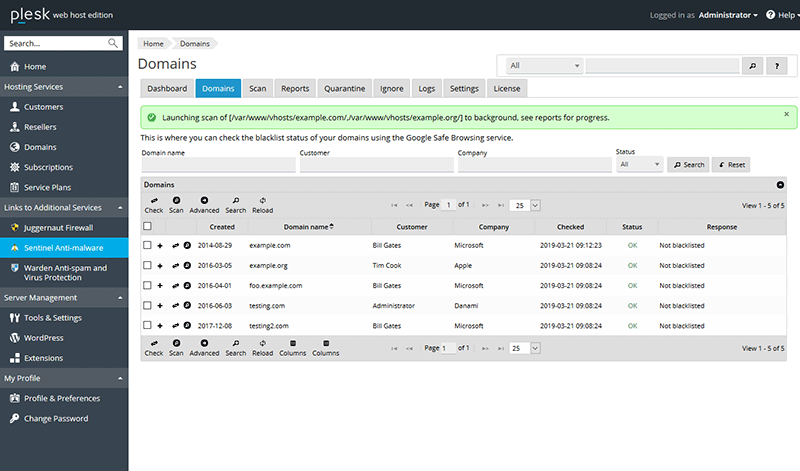Launch Juggernaut Firewall link
The image size is (800, 471).
58,228
